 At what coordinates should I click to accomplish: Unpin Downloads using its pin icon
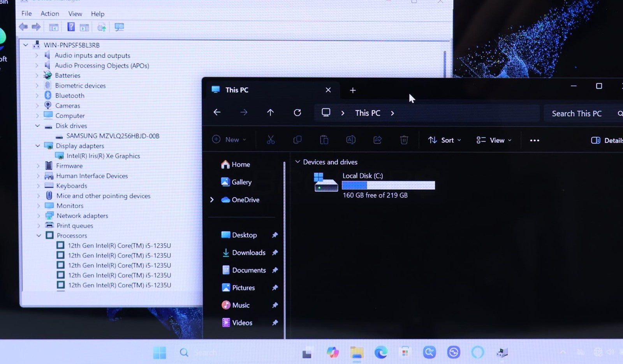[275, 253]
